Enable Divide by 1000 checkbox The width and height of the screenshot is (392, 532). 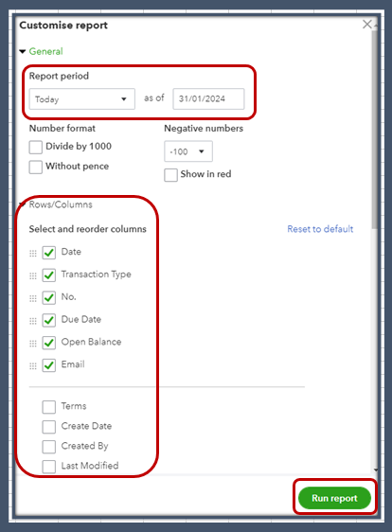36,148
